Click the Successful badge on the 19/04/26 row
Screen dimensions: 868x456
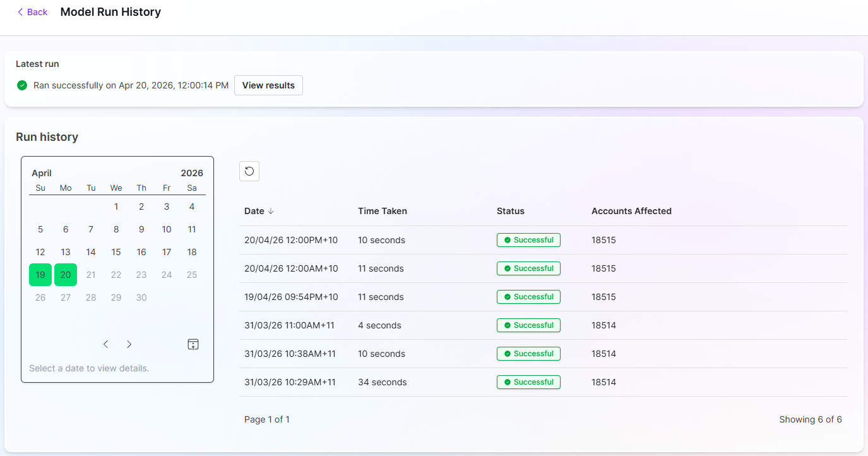pos(528,296)
